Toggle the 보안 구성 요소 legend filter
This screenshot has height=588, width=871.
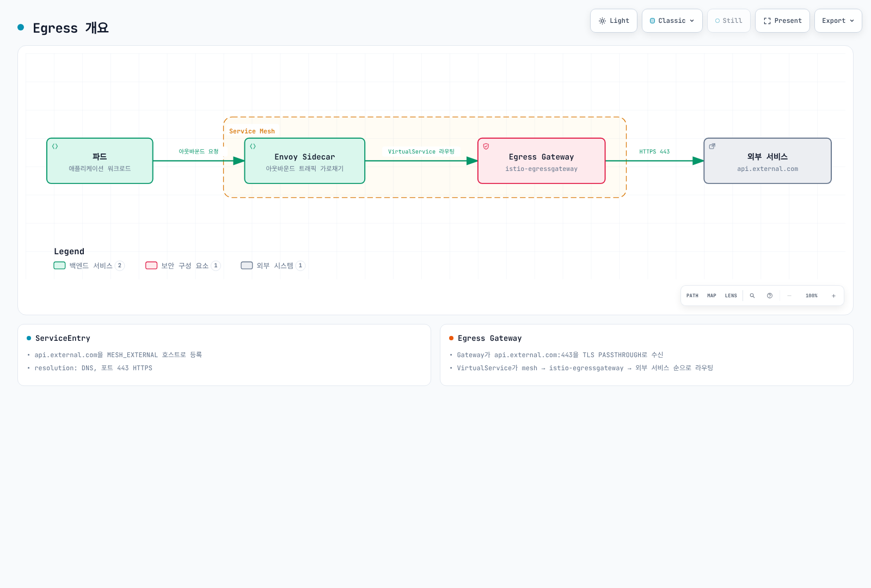[183, 266]
